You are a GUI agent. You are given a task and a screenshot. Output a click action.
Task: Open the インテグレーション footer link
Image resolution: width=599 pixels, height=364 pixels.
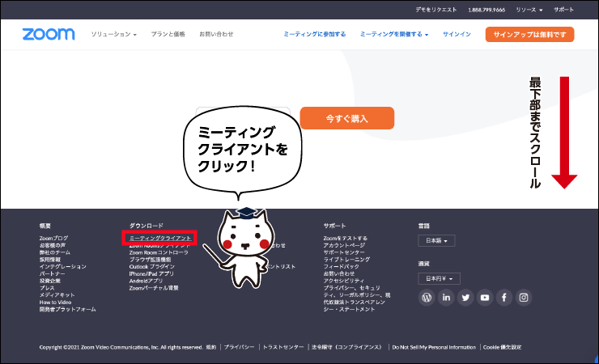(x=62, y=267)
